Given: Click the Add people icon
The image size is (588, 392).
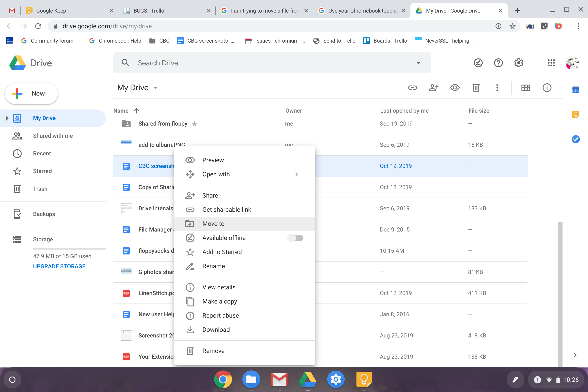Looking at the screenshot, I should point(433,87).
